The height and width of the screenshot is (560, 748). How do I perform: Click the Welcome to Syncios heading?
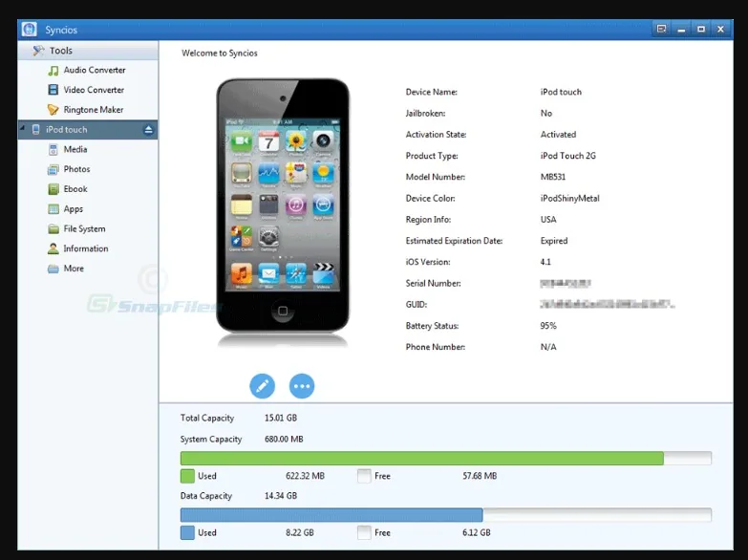pyautogui.click(x=220, y=53)
